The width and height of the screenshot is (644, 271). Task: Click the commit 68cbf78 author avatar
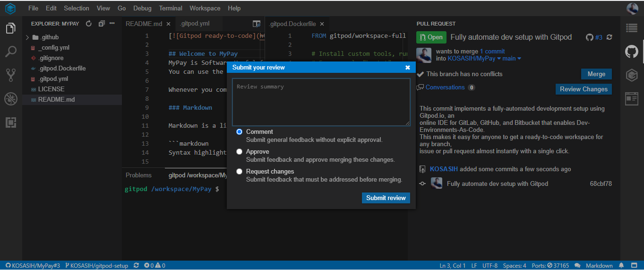pyautogui.click(x=437, y=184)
